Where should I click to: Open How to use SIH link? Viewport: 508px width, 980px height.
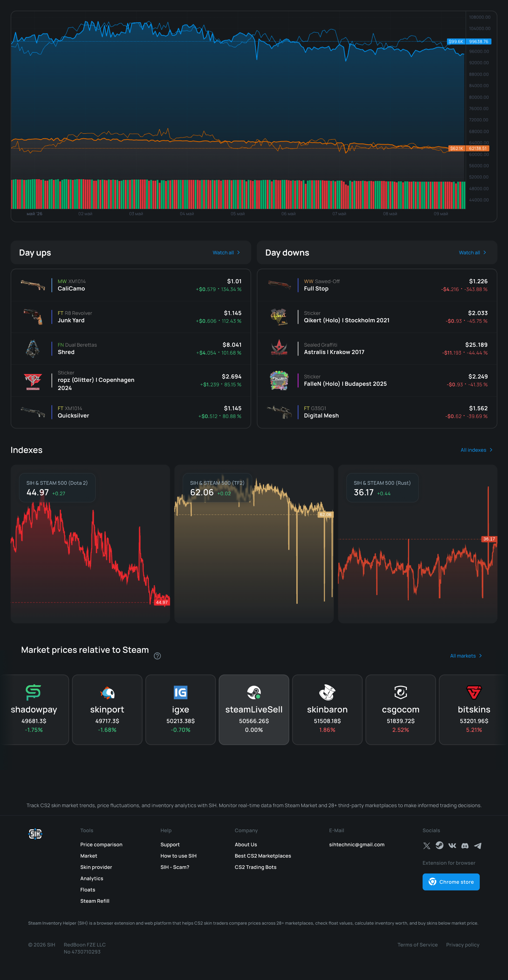179,856
